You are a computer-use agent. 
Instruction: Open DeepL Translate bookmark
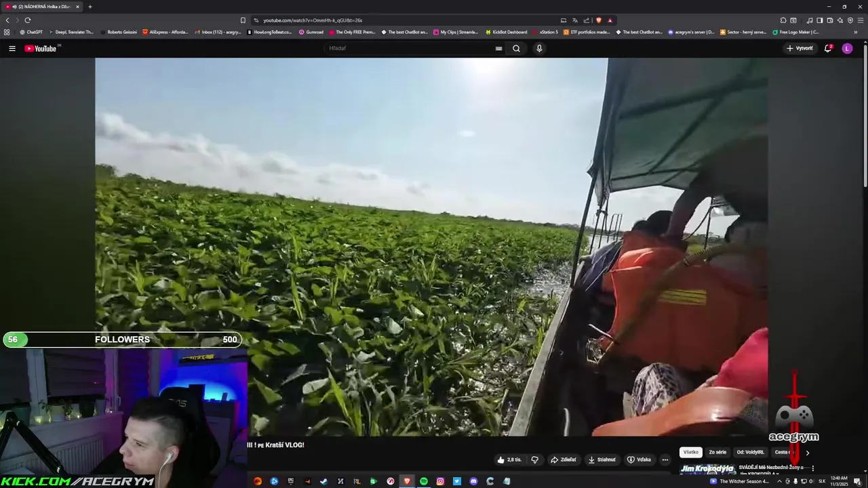(71, 32)
